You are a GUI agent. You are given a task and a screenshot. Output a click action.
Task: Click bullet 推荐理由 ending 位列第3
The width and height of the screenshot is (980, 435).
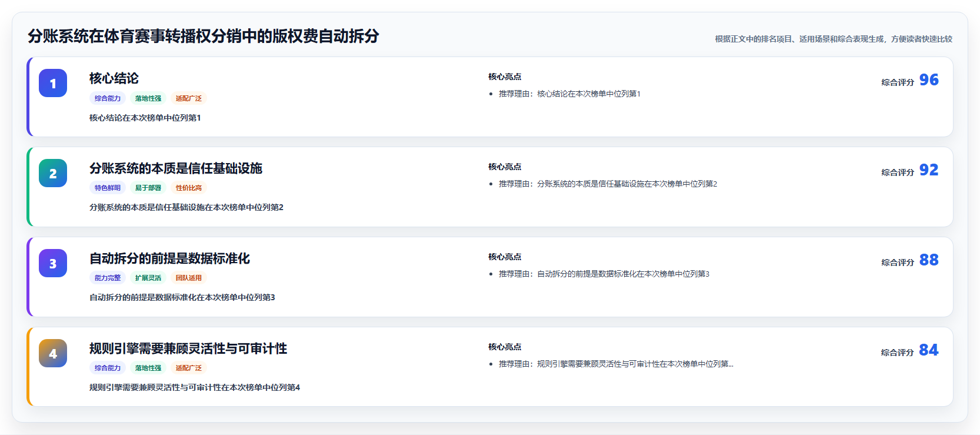tap(604, 274)
